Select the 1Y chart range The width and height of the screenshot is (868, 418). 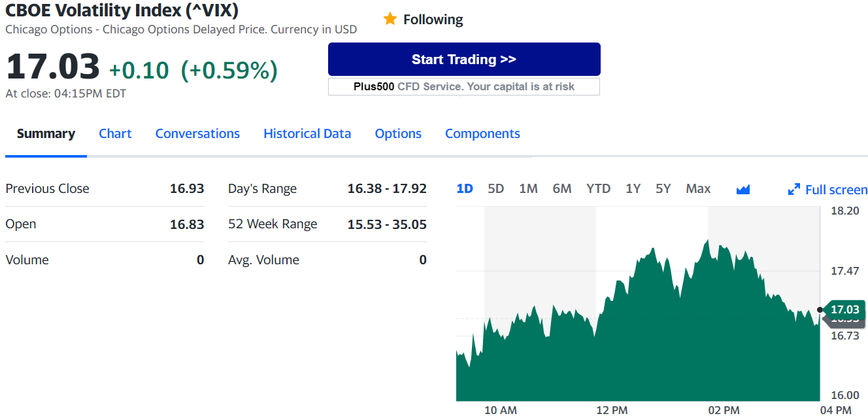tap(633, 188)
